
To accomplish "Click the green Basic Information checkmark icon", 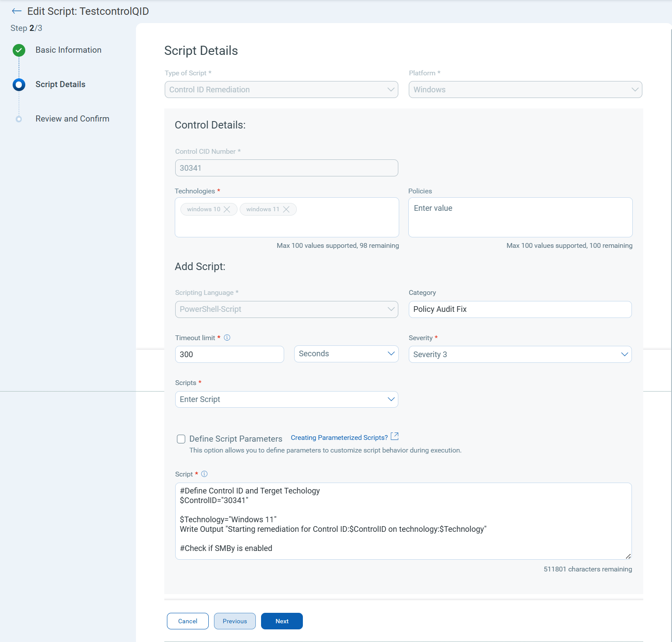I will click(x=19, y=51).
